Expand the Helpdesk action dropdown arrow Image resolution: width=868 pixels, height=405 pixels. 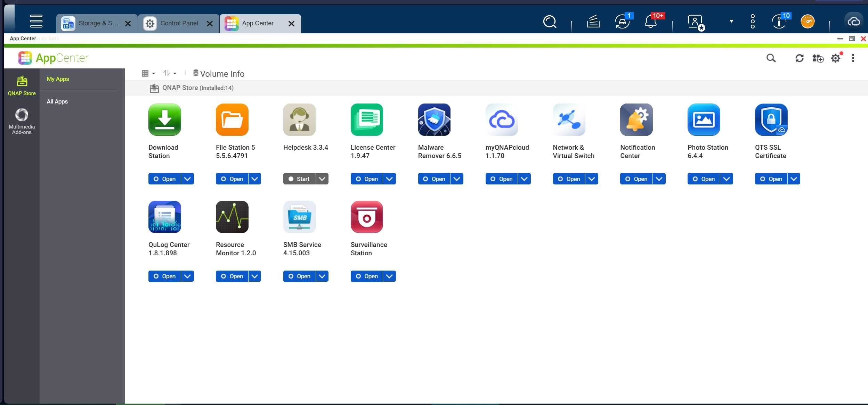[x=322, y=179]
